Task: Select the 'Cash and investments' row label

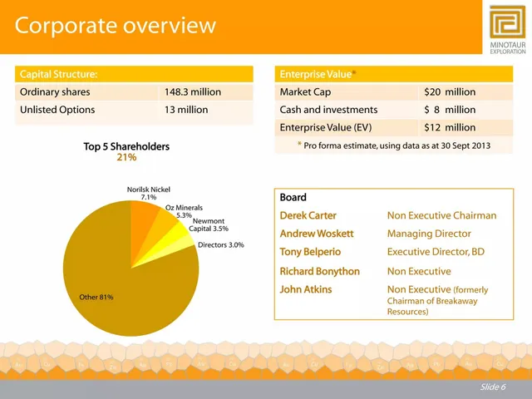Action: tap(328, 110)
